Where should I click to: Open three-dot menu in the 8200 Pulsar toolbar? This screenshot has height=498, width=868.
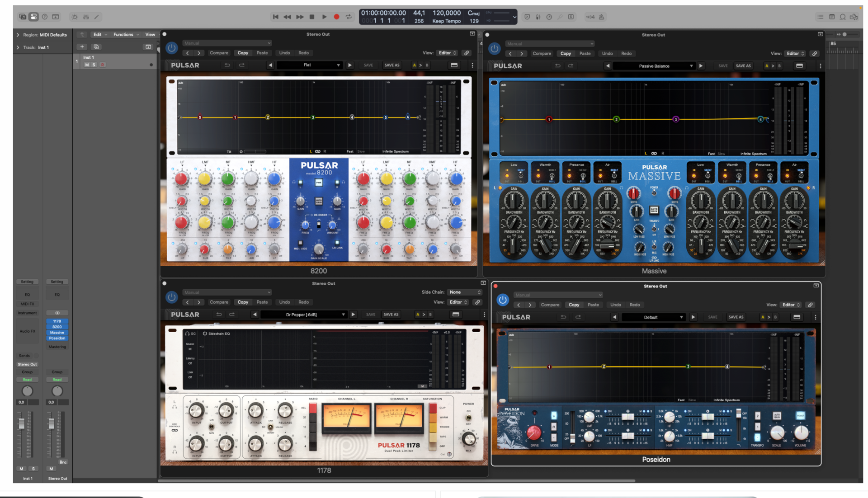tap(472, 65)
